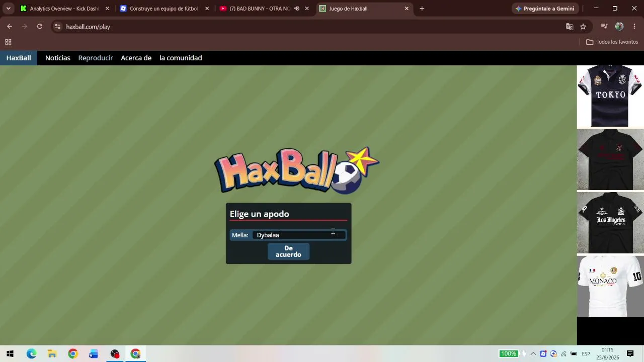644x362 pixels.
Task: Mute the Bad Bunny tab audio icon
Action: (297, 9)
